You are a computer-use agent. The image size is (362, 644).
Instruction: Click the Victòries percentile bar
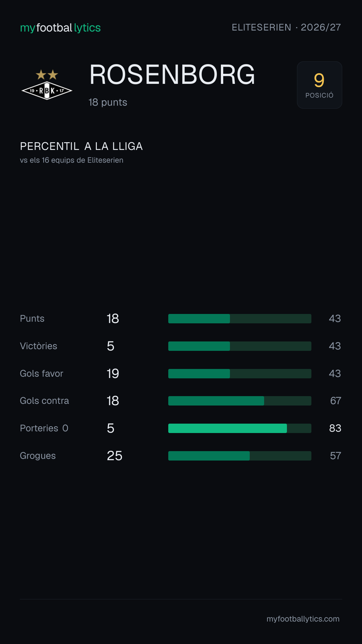240,346
